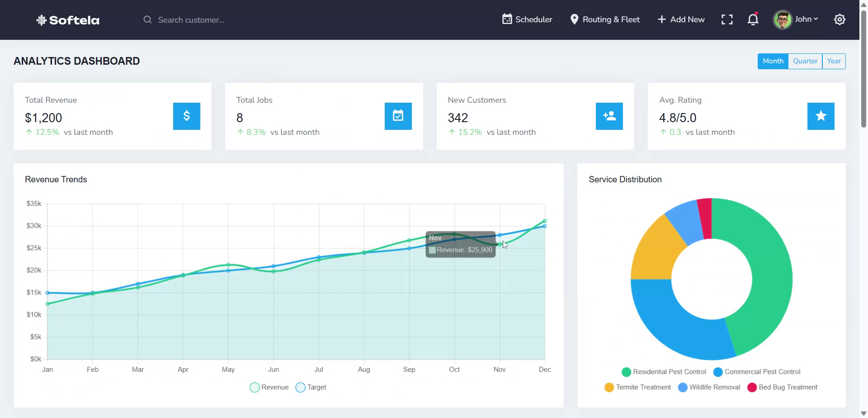868x418 pixels.
Task: Open the notifications bell
Action: tap(753, 19)
